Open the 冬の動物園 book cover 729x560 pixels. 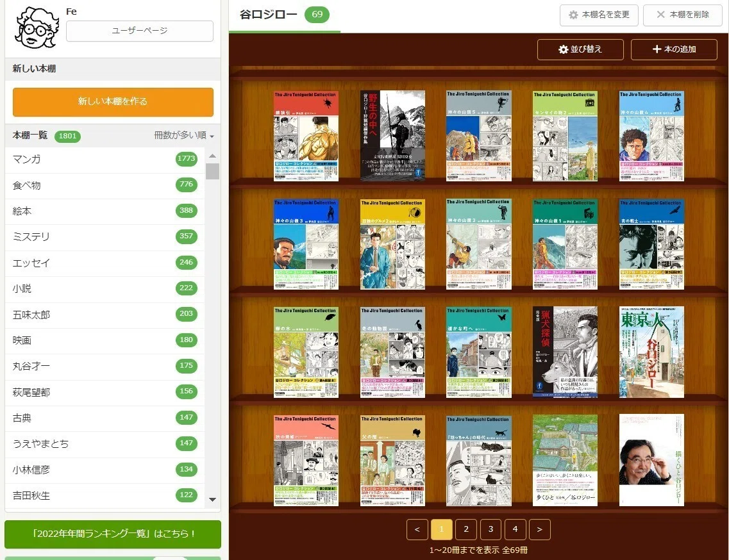coord(392,352)
